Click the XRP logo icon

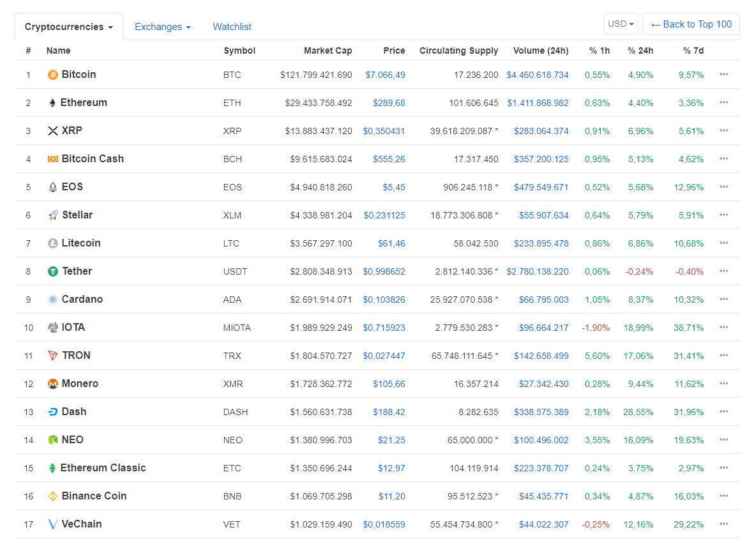pyautogui.click(x=52, y=131)
